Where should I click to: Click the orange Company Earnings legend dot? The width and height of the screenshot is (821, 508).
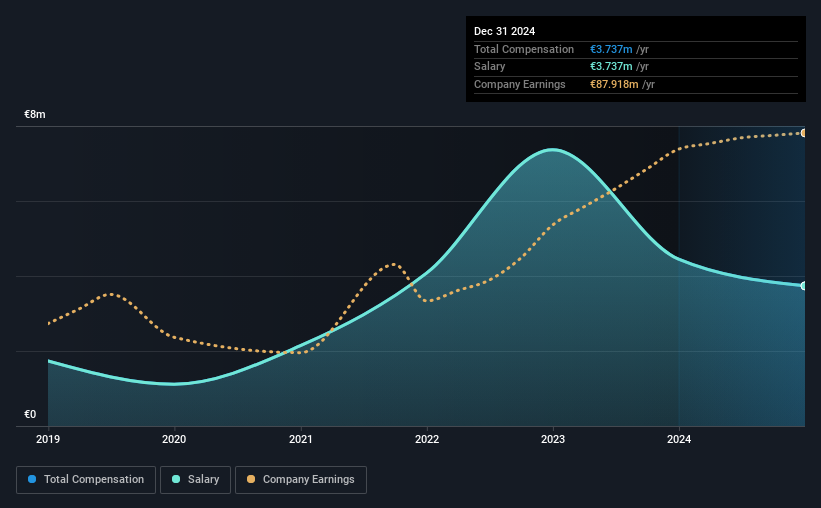click(251, 479)
